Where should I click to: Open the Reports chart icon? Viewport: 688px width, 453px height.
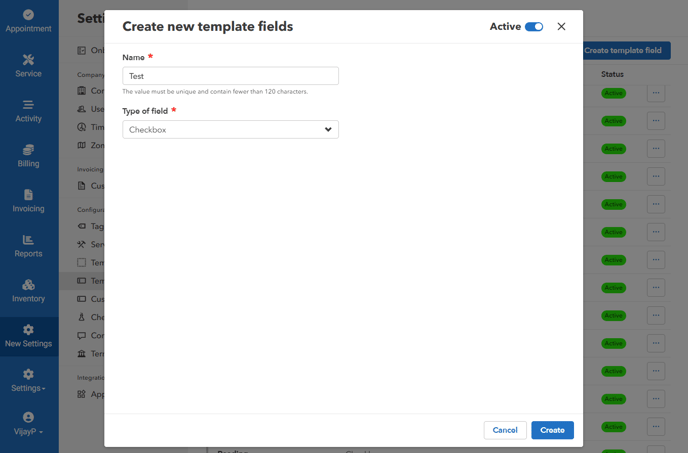point(28,240)
